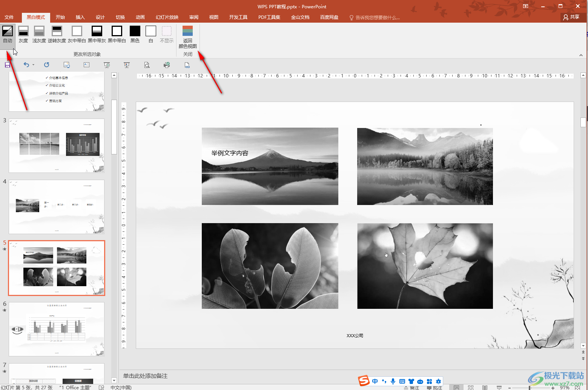
Task: Apply the 灰度 (Grayscale) setting
Action: click(x=23, y=34)
